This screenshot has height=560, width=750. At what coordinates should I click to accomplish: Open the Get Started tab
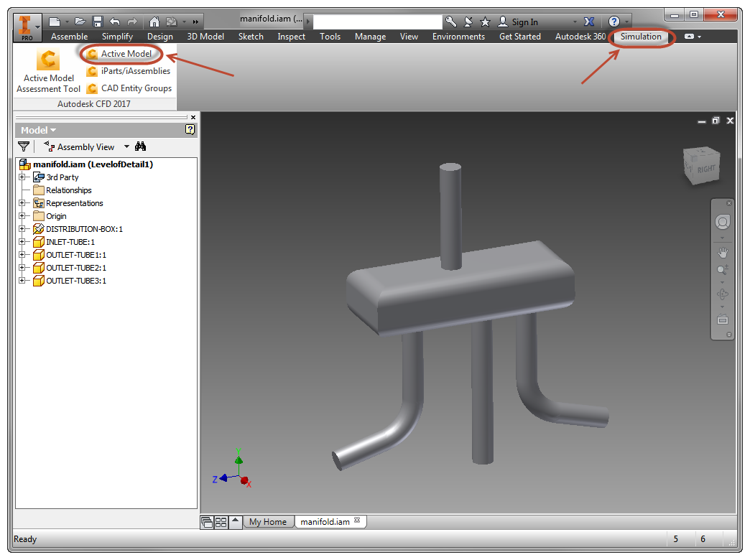point(520,37)
